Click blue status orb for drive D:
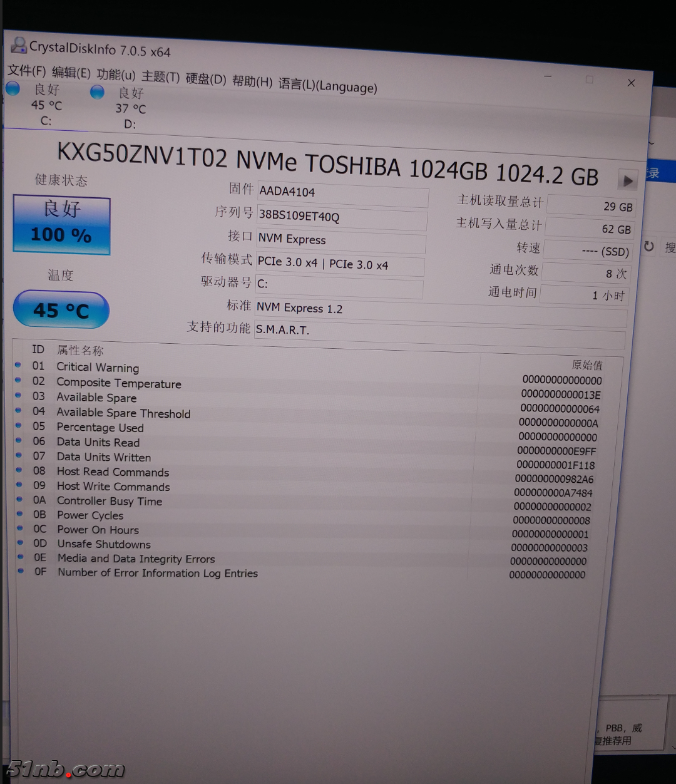This screenshot has height=784, width=676. coord(97,92)
